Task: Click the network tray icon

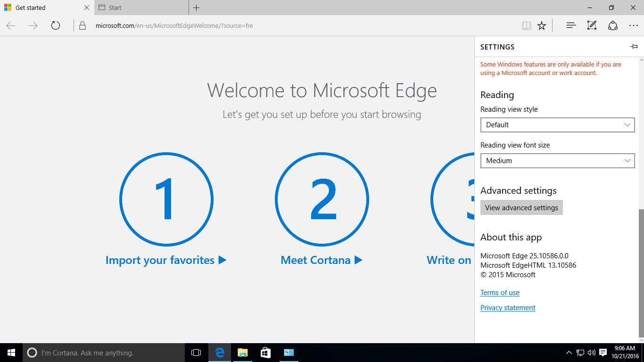Action: click(580, 353)
